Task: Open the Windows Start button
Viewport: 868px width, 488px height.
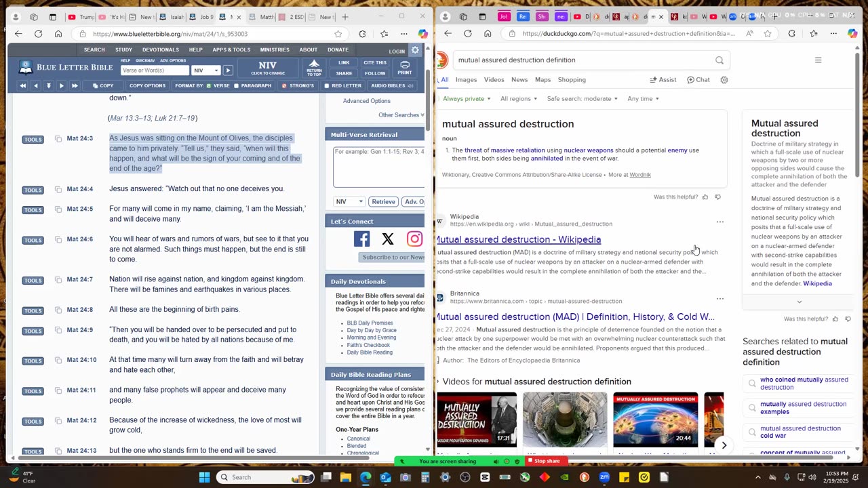Action: tap(204, 477)
